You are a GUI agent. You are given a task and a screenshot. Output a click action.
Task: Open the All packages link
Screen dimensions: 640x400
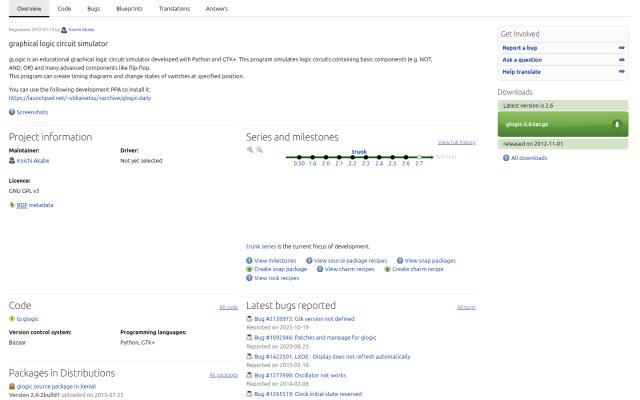tap(224, 375)
